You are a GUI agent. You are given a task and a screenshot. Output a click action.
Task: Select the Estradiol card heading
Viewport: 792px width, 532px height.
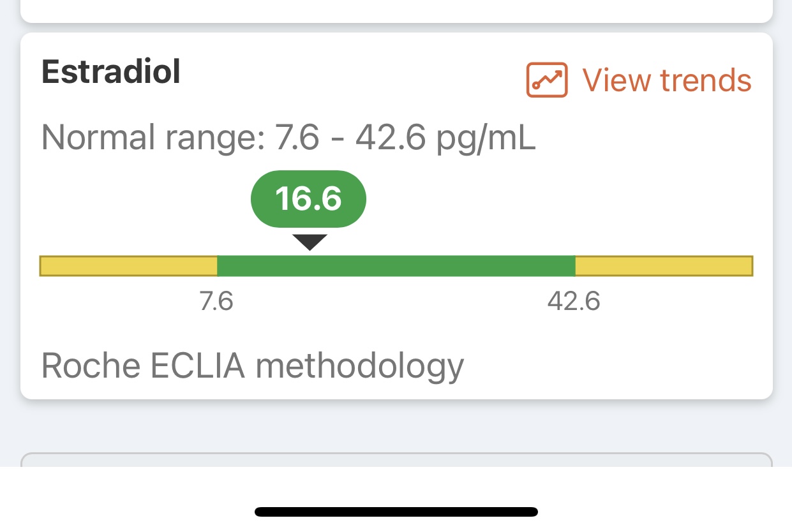[111, 72]
